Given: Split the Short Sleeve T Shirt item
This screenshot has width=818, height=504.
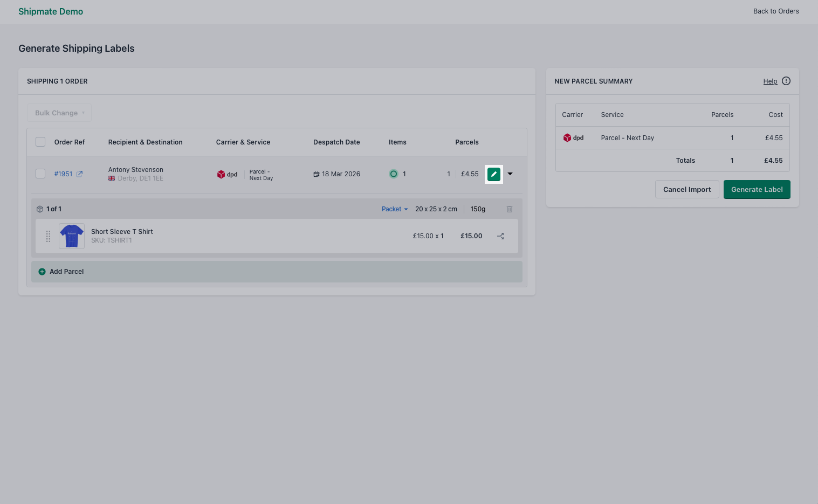Looking at the screenshot, I should 500,236.
